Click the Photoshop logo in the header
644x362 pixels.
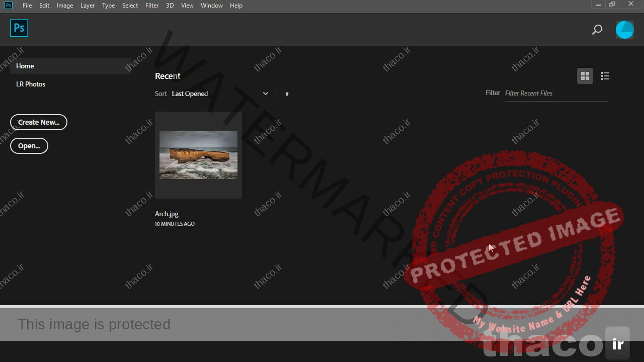click(x=19, y=28)
